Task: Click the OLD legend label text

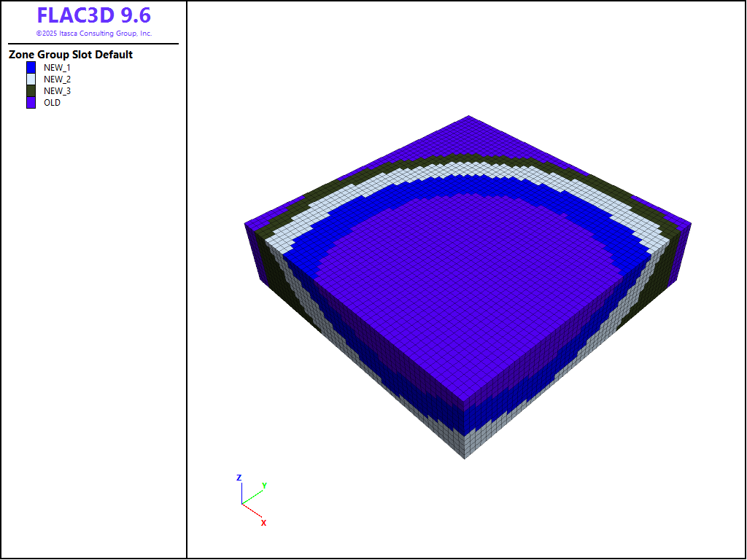Action: [x=52, y=103]
